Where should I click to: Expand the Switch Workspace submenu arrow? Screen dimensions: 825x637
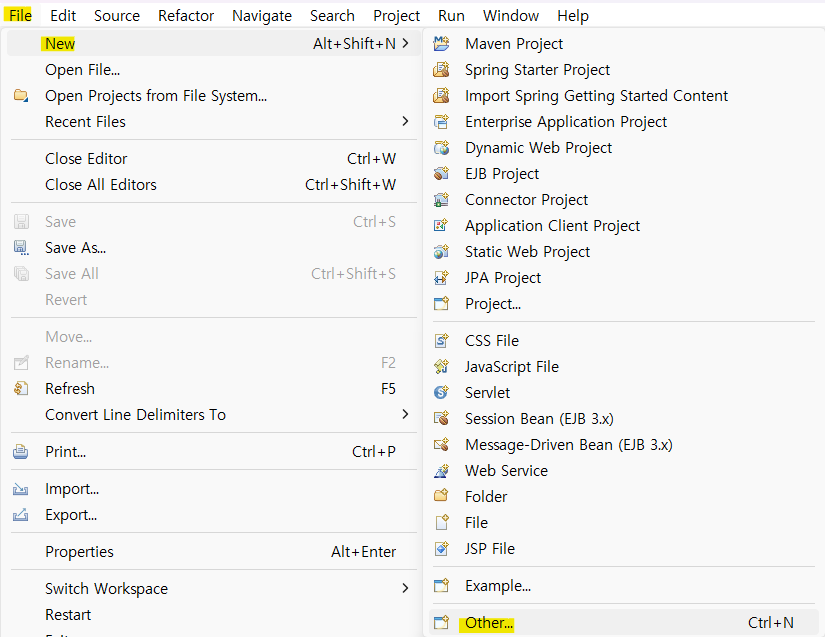(x=405, y=588)
